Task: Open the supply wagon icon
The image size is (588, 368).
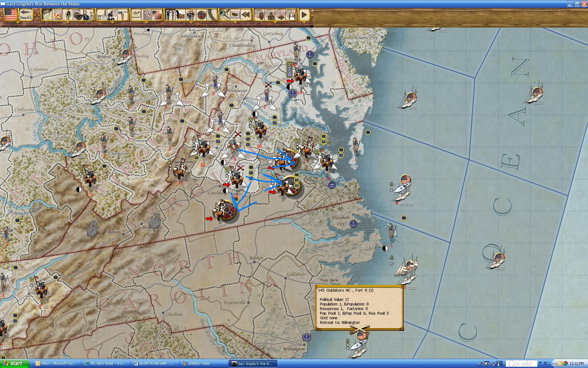Action: coord(180,14)
